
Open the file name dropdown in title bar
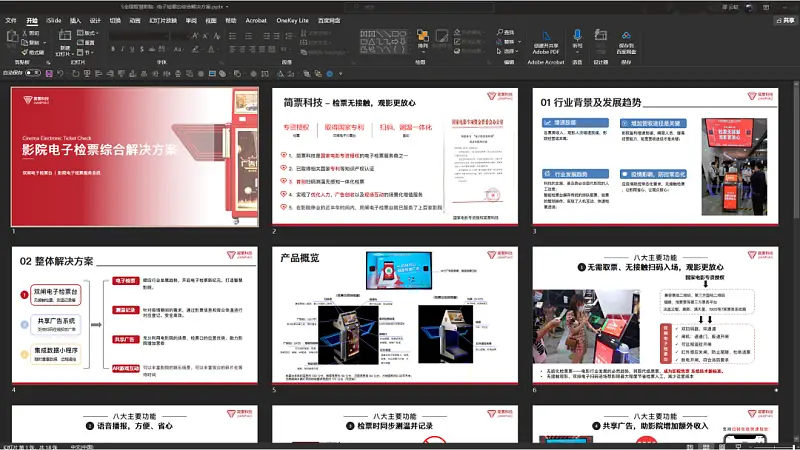(x=227, y=7)
